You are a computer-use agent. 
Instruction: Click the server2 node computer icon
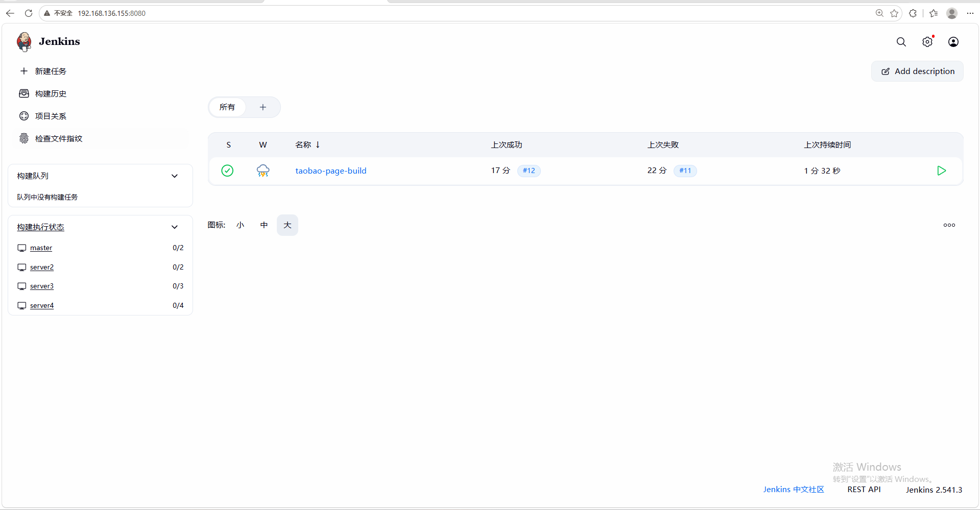click(x=22, y=268)
